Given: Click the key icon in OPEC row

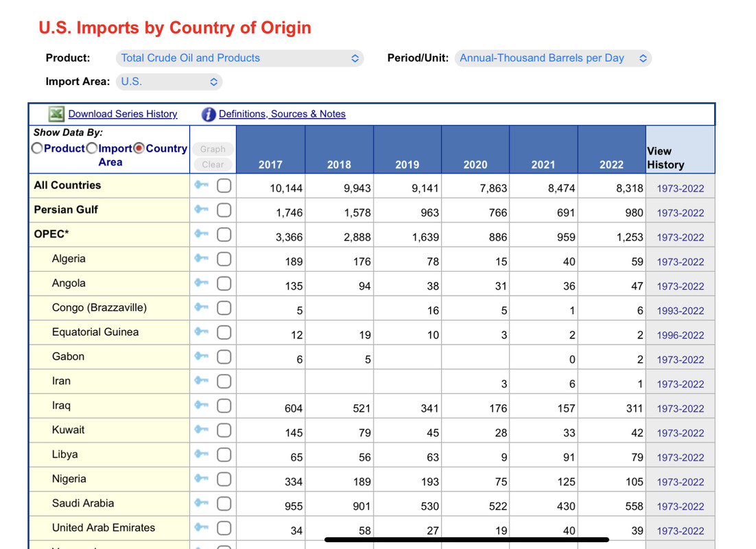Looking at the screenshot, I should pos(202,233).
